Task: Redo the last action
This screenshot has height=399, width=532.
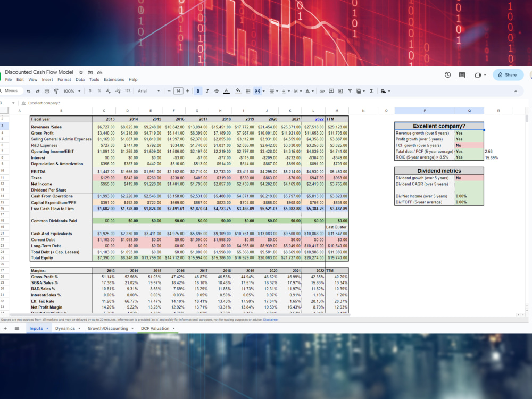Action: click(38, 91)
